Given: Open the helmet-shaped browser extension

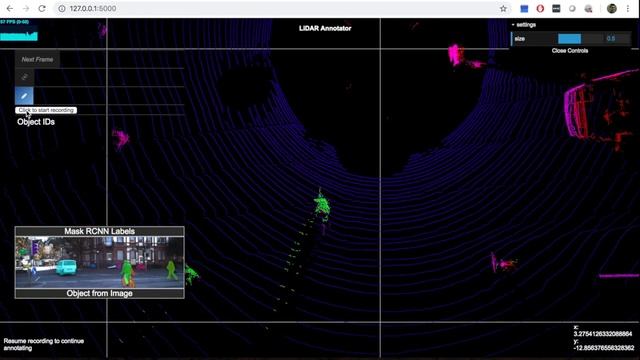Looking at the screenshot, I should pos(588,9).
